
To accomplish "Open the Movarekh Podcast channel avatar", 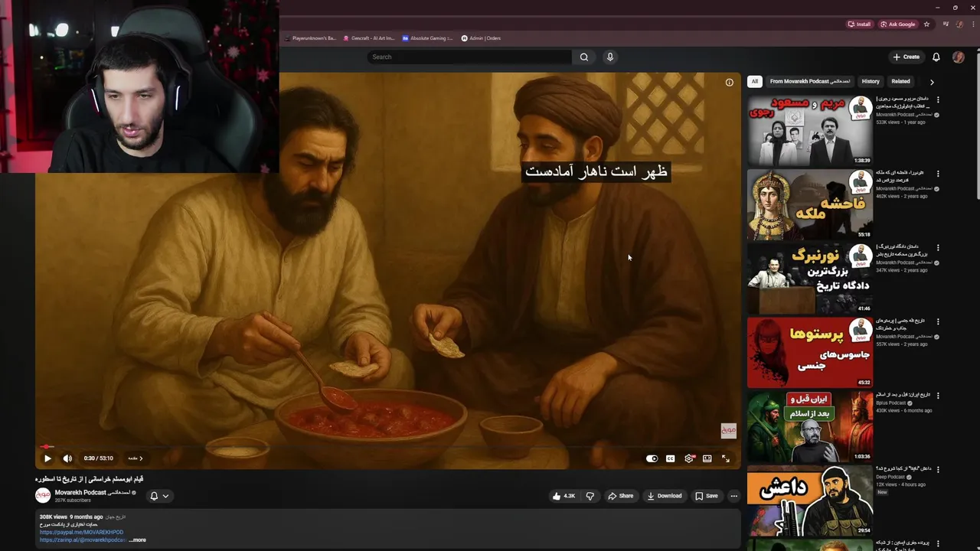I will 43,495.
